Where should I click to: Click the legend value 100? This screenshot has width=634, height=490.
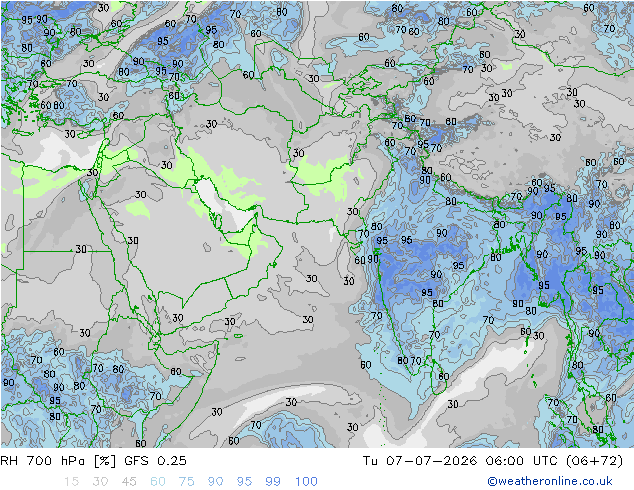coord(306,482)
